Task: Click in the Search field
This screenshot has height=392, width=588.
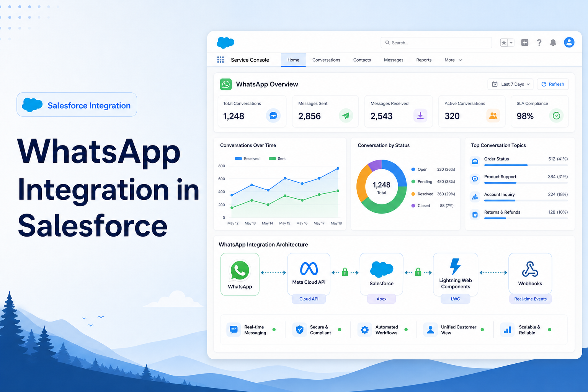Action: coord(436,42)
